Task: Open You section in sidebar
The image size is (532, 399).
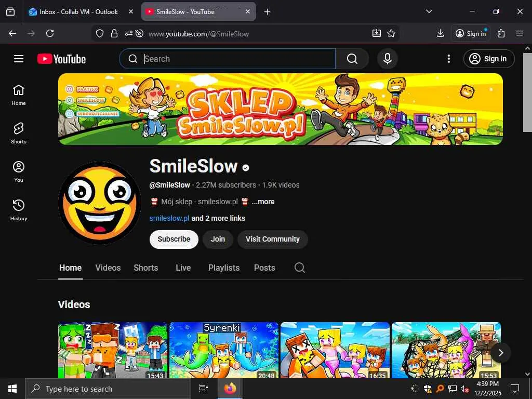Action: pyautogui.click(x=19, y=171)
